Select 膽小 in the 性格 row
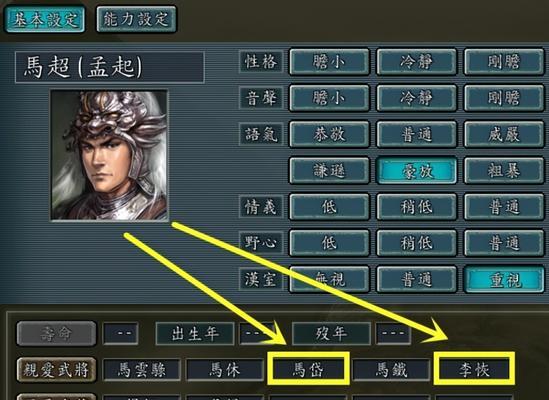This screenshot has width=549, height=400. pyautogui.click(x=329, y=62)
